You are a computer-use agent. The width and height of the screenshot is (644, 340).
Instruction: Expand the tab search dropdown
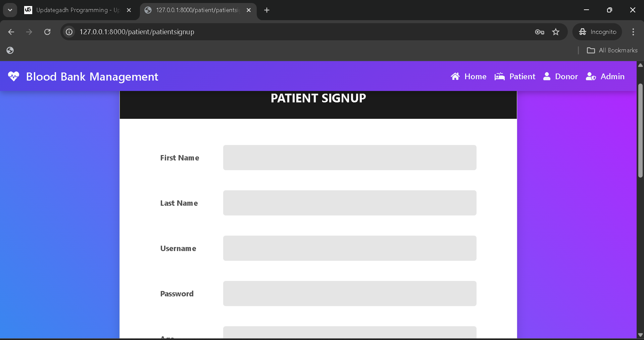pos(10,10)
